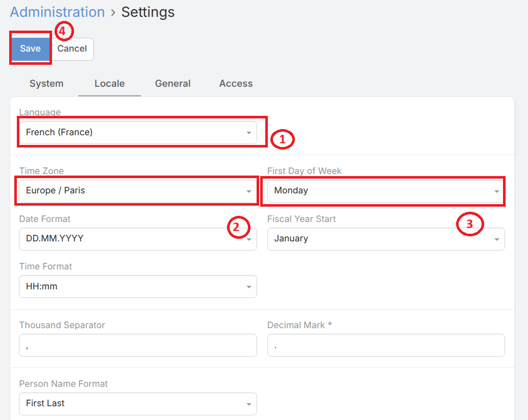The width and height of the screenshot is (528, 420).
Task: Expand the Time Zone dropdown showing Europe / Paris
Action: click(x=133, y=191)
